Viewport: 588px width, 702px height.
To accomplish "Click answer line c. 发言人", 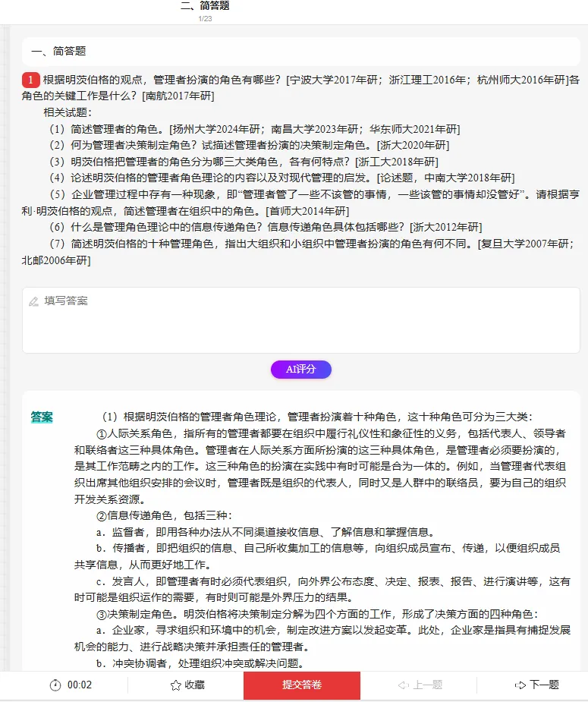I will (322, 590).
